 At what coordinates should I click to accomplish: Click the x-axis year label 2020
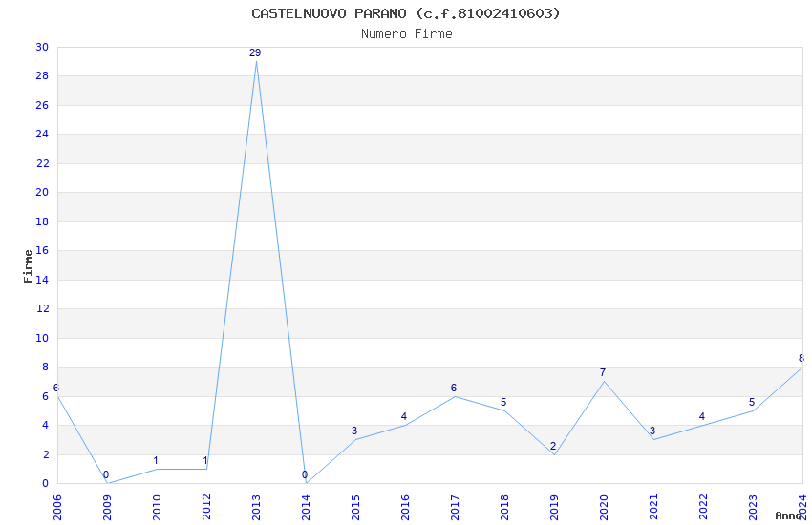605,508
